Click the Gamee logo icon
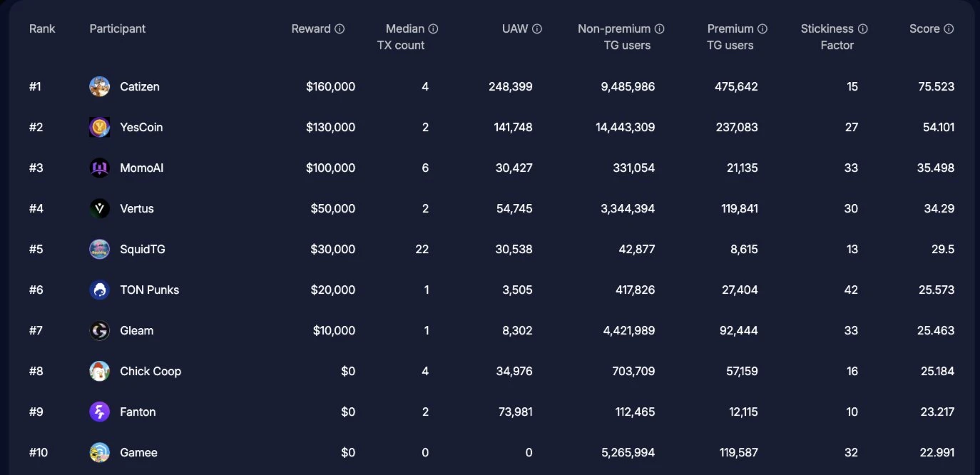Image resolution: width=980 pixels, height=475 pixels. (x=99, y=452)
